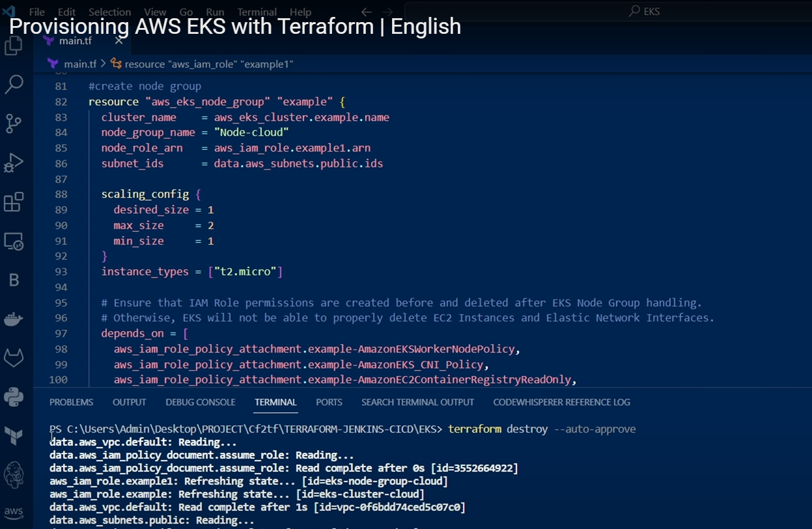Image resolution: width=812 pixels, height=529 pixels.
Task: Click the "t2.micro" instance type string
Action: [x=245, y=272]
